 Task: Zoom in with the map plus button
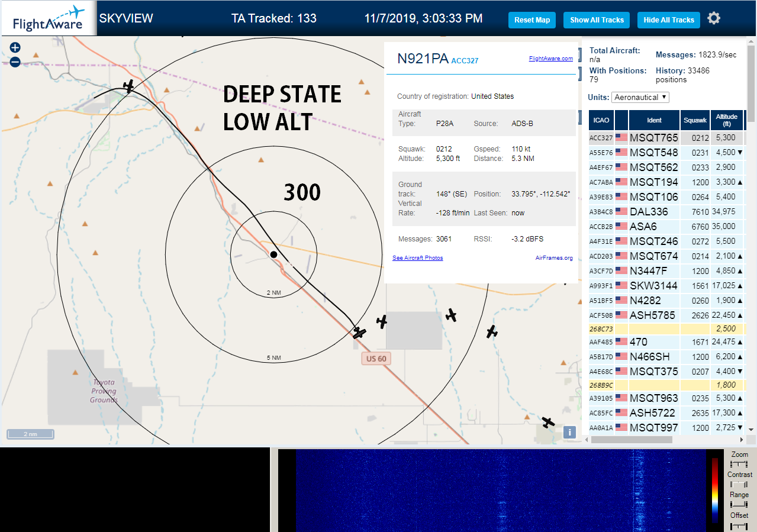[15, 48]
